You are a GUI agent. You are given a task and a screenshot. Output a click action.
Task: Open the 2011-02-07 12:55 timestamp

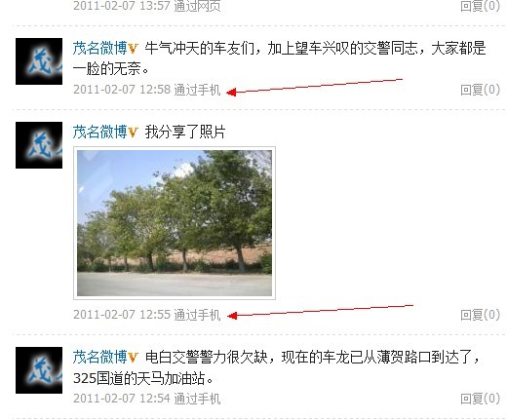[x=122, y=315]
